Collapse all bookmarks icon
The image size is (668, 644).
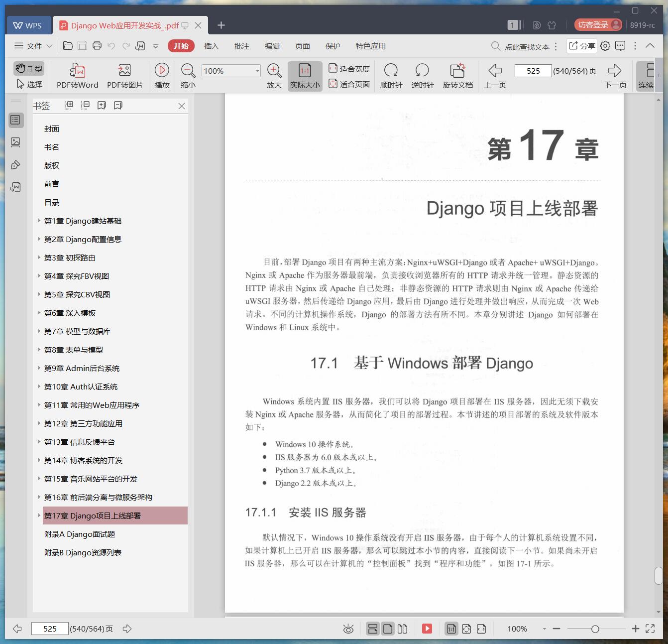(x=86, y=105)
